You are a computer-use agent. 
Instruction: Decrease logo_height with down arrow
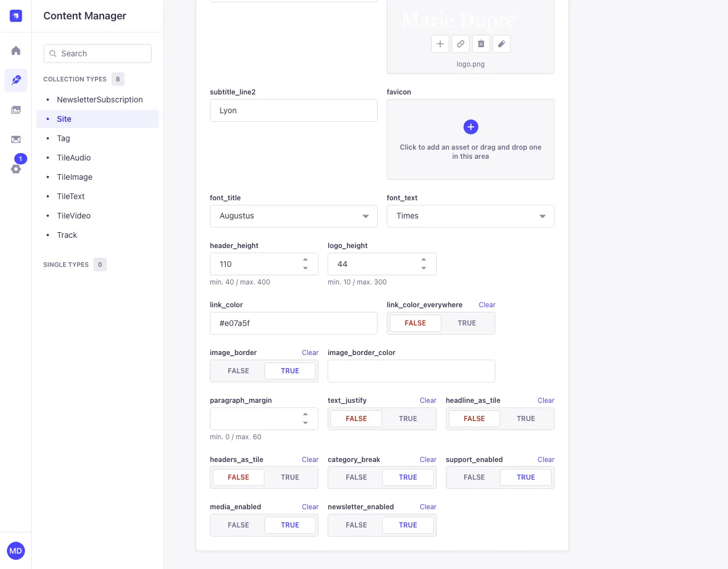pyautogui.click(x=424, y=268)
